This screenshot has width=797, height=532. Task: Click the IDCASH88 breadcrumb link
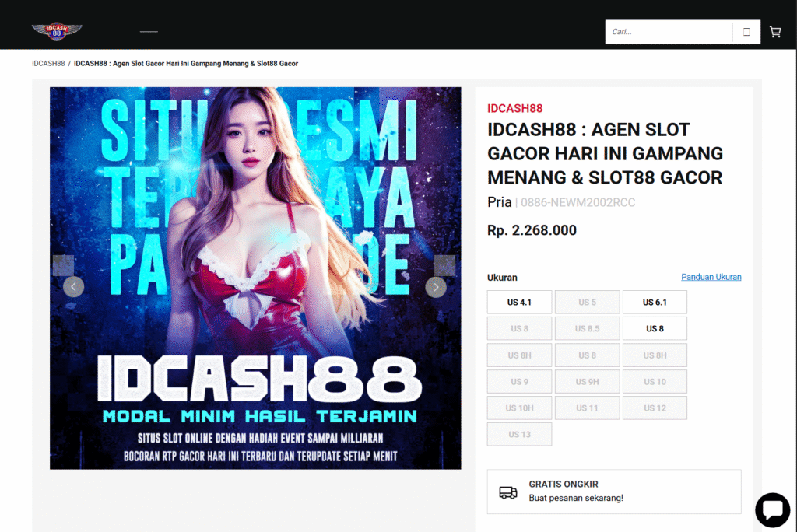(48, 63)
